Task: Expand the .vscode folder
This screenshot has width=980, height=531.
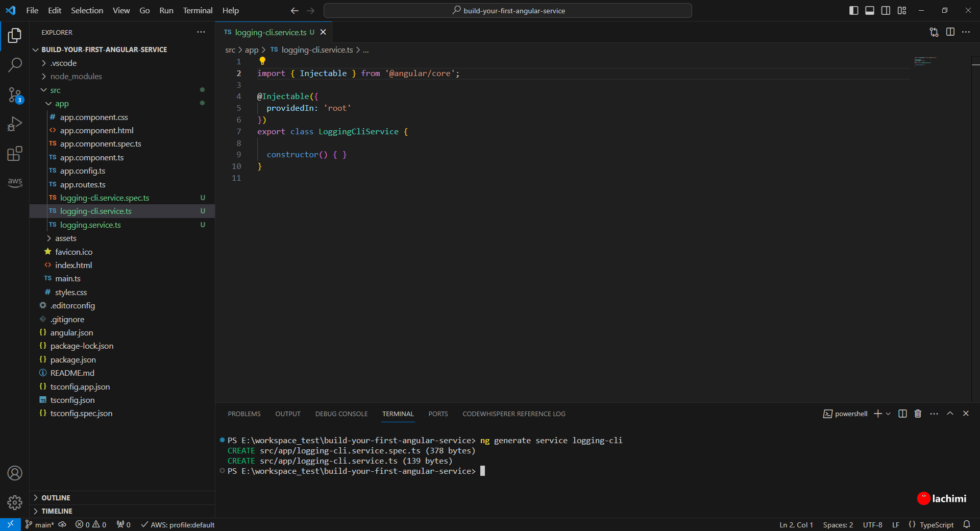Action: point(64,63)
